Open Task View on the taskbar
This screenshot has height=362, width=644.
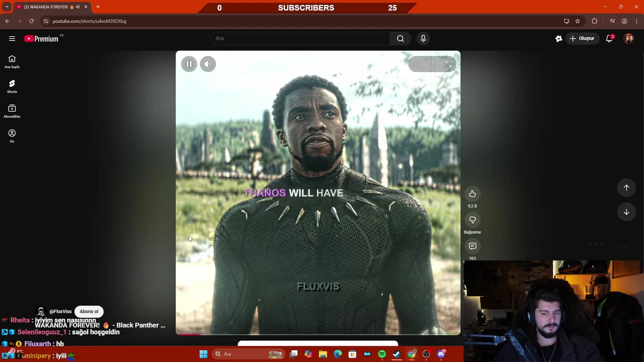point(294,354)
